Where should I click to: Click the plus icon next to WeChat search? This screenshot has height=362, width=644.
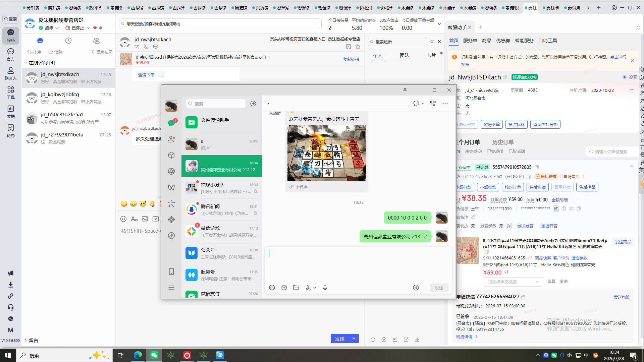(x=253, y=104)
